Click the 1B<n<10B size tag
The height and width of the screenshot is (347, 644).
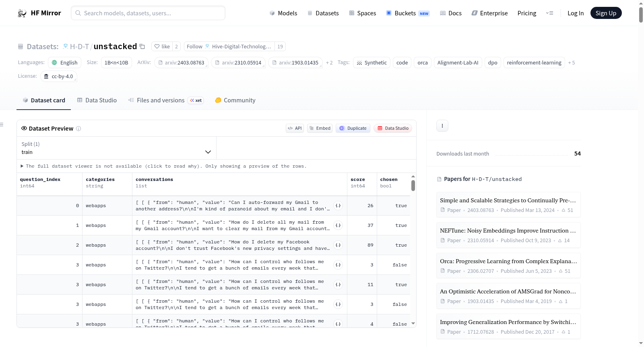click(x=116, y=62)
